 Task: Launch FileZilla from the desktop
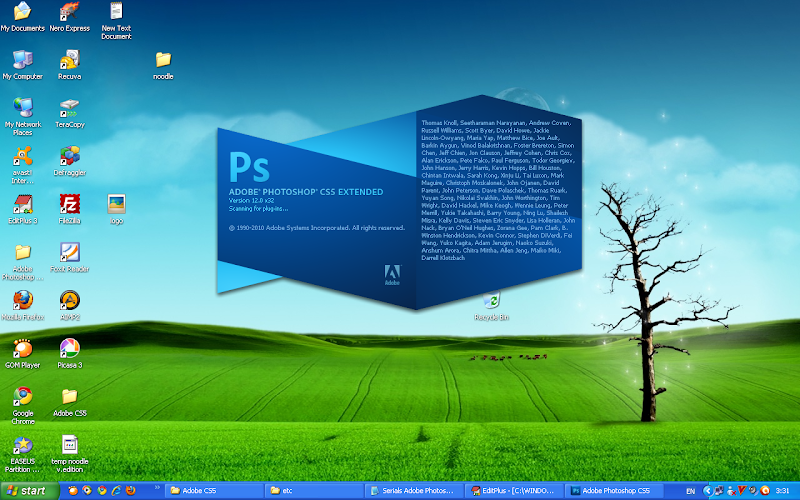(x=69, y=209)
